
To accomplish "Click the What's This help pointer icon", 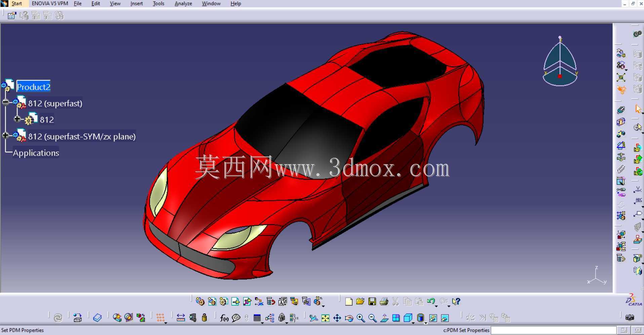I will (x=456, y=301).
